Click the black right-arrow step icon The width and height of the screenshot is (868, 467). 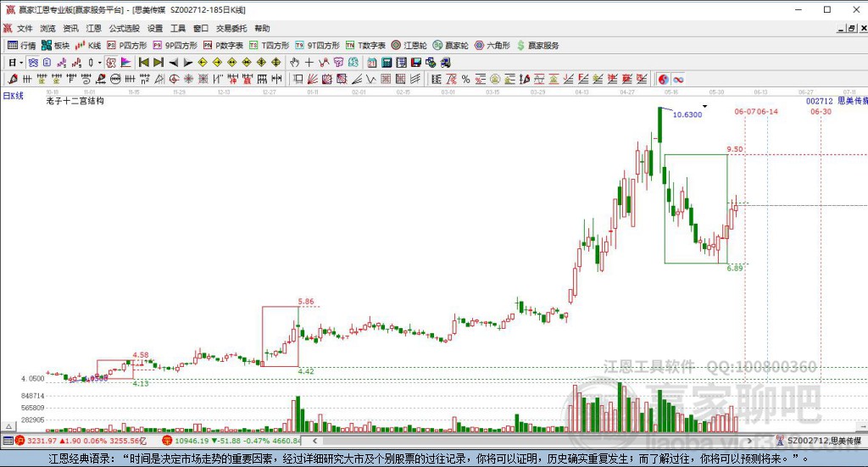pyautogui.click(x=187, y=63)
